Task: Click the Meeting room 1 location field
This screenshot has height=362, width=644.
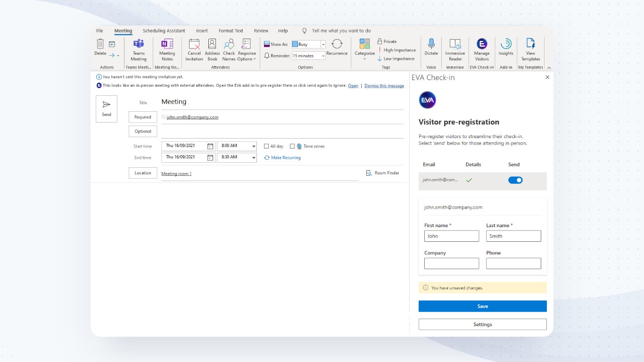Action: tap(260, 174)
